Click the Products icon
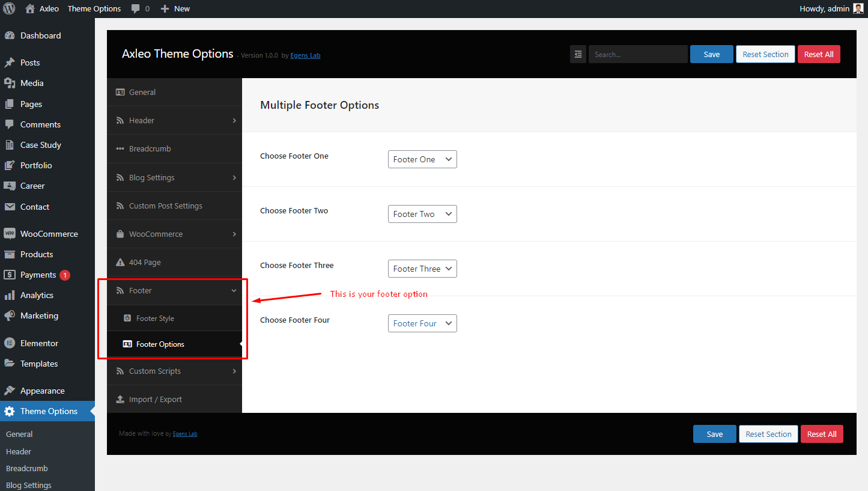This screenshot has width=868, height=491. coord(9,254)
